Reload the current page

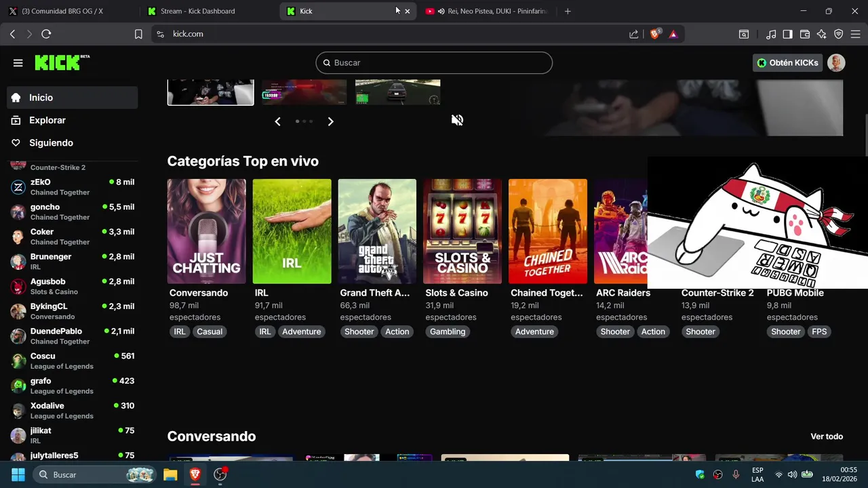pyautogui.click(x=46, y=34)
